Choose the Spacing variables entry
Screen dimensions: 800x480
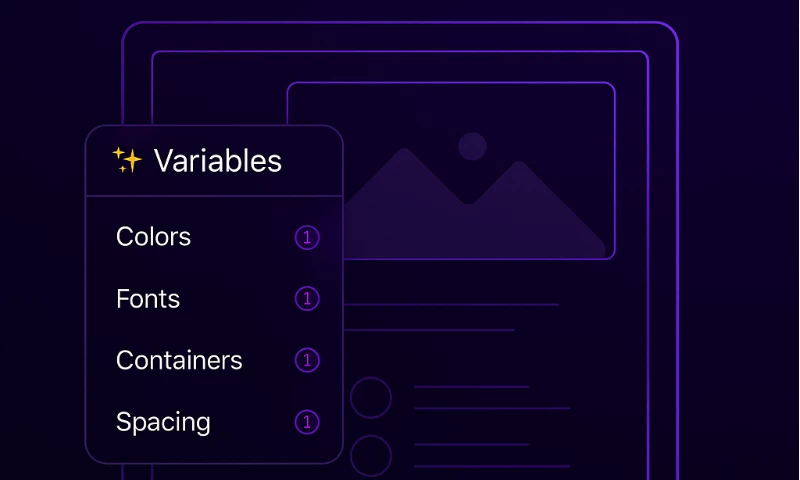[x=163, y=422]
